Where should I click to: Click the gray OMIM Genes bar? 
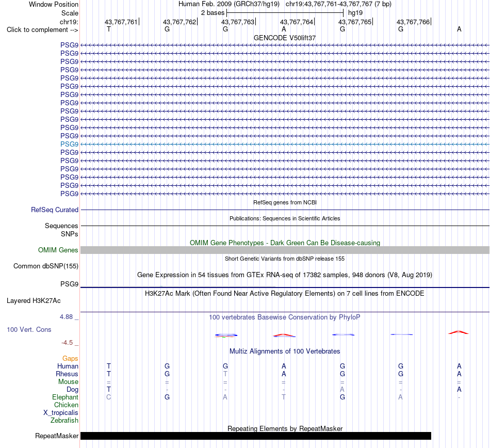click(x=285, y=250)
